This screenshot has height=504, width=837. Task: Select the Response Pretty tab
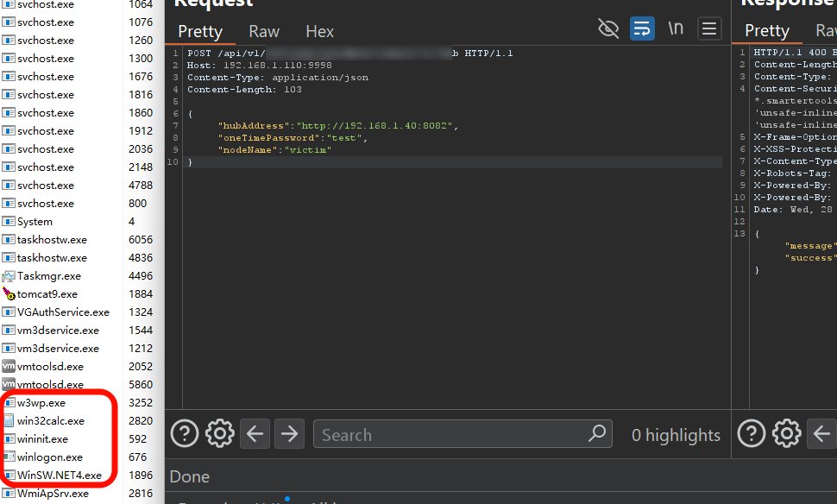(767, 31)
